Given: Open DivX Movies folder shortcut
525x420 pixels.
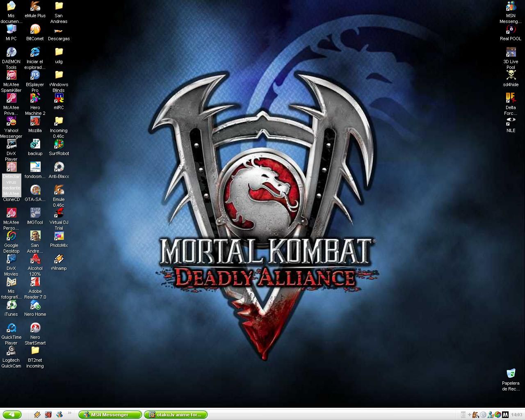Looking at the screenshot, I should (11, 259).
